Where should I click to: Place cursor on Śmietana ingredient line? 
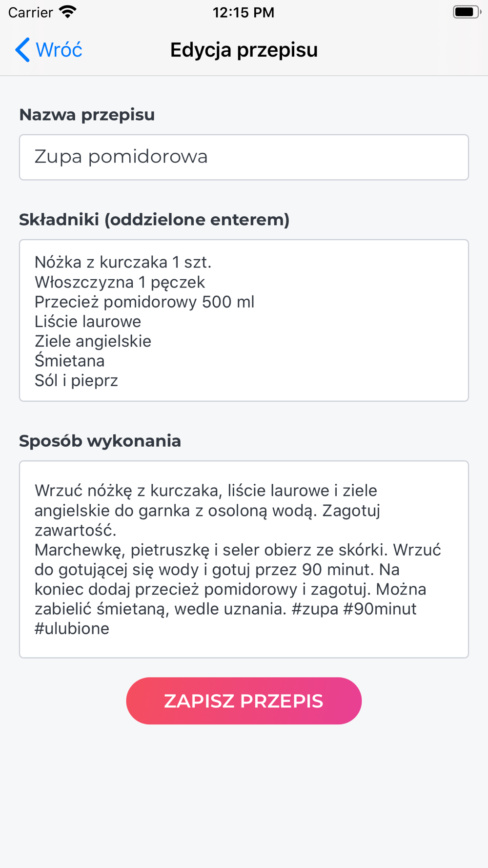[69, 361]
